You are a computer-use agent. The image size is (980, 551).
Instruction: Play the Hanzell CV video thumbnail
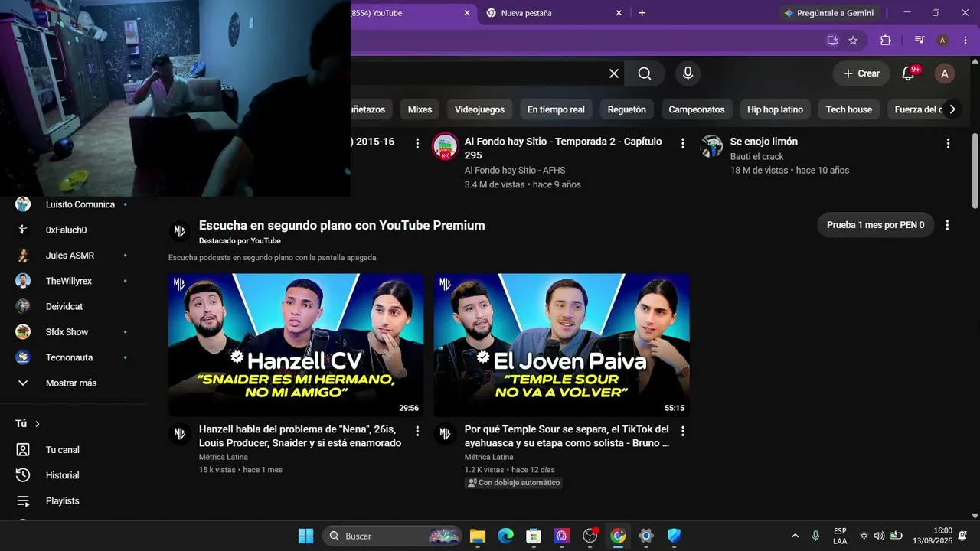[296, 345]
